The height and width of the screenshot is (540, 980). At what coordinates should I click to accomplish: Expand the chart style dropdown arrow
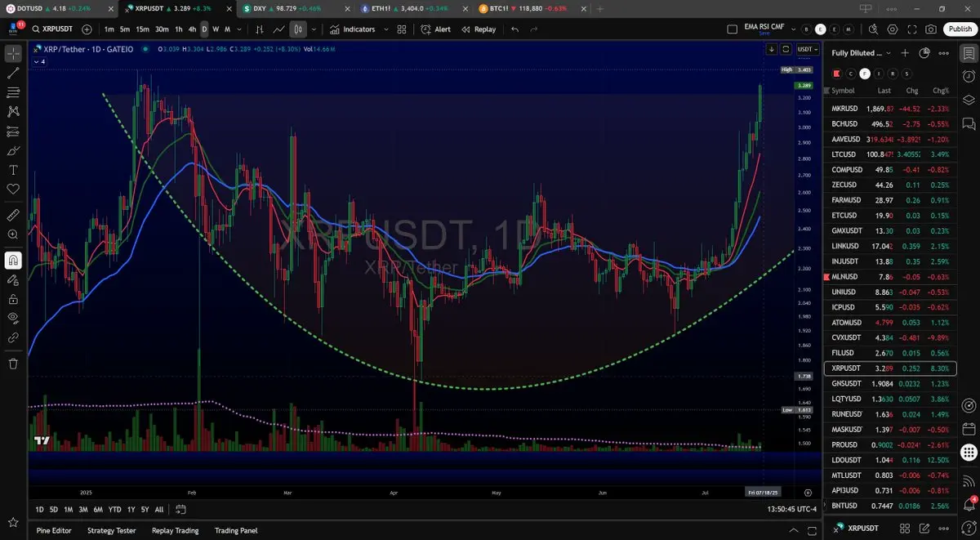pyautogui.click(x=314, y=29)
